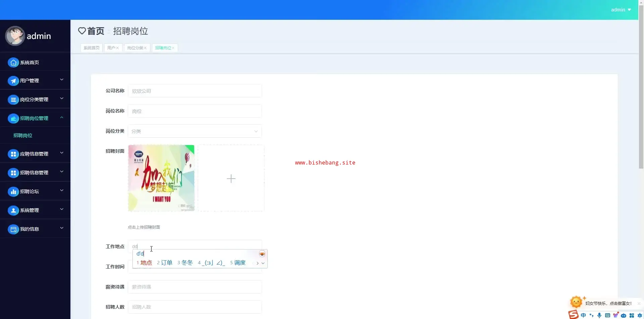The height and width of the screenshot is (319, 644).
Task: Switch to the 系统首页 tab
Action: [92, 48]
